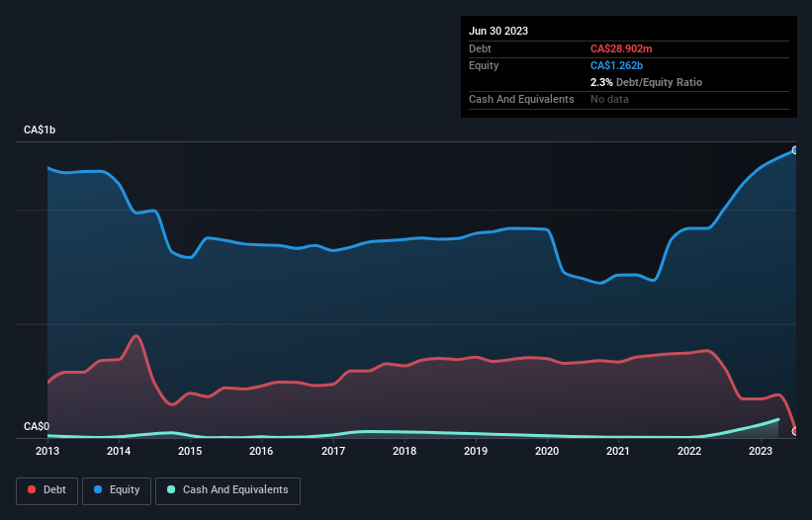The width and height of the screenshot is (812, 520).
Task: Click the 2.3% Debt/Equity Ratio text
Action: [646, 82]
